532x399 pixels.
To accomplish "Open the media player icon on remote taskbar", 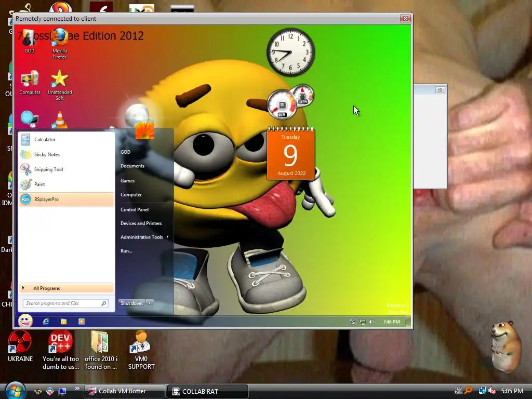I will click(82, 322).
